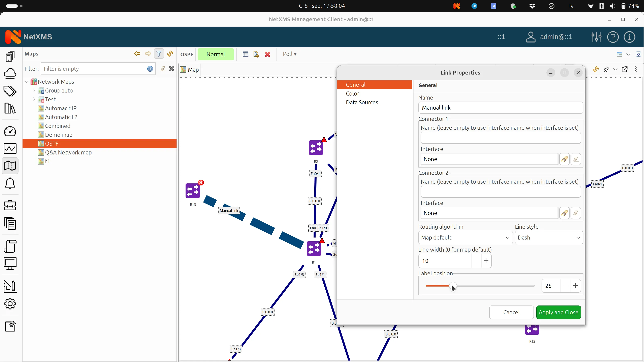
Task: Refresh the Maps list
Action: click(x=170, y=54)
